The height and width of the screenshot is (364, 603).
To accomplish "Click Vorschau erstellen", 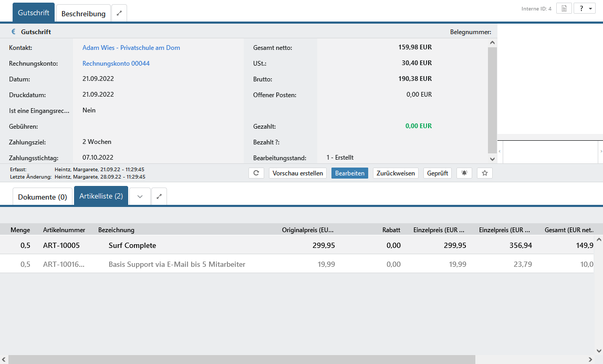I will click(x=298, y=173).
